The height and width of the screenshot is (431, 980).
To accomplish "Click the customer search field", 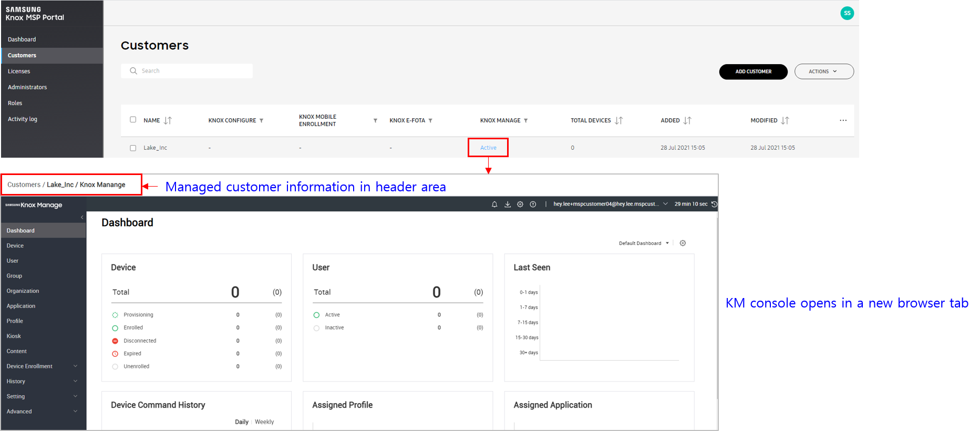I will click(x=187, y=71).
